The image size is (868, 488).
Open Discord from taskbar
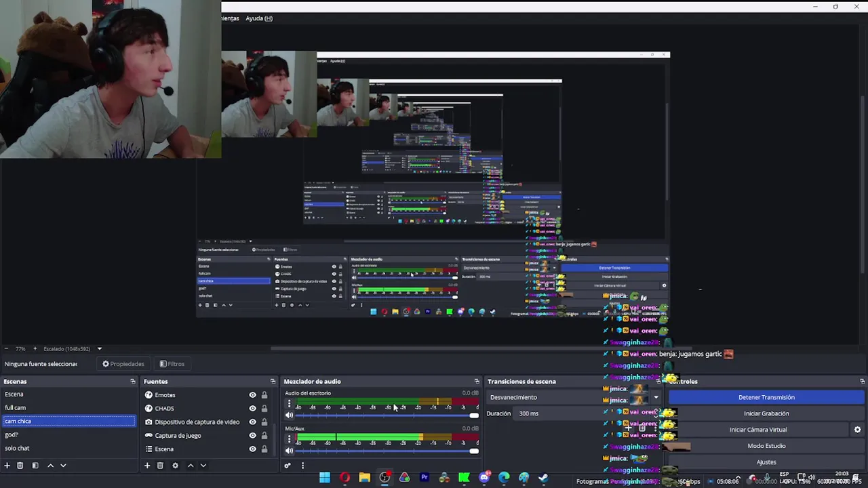pos(484,478)
